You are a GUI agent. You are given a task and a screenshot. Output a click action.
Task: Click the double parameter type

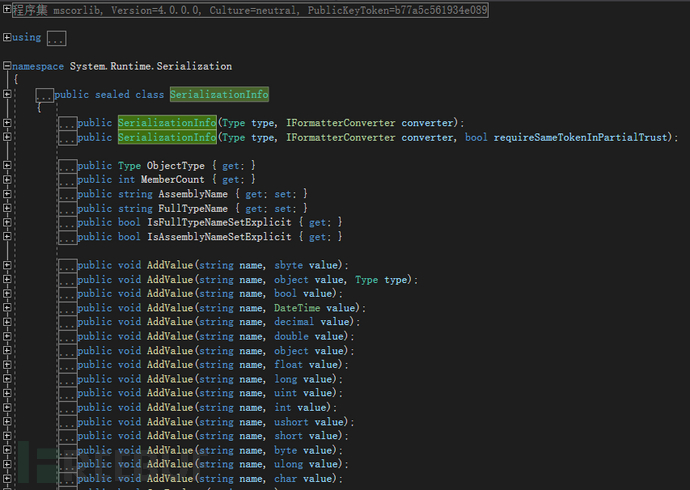click(x=291, y=336)
